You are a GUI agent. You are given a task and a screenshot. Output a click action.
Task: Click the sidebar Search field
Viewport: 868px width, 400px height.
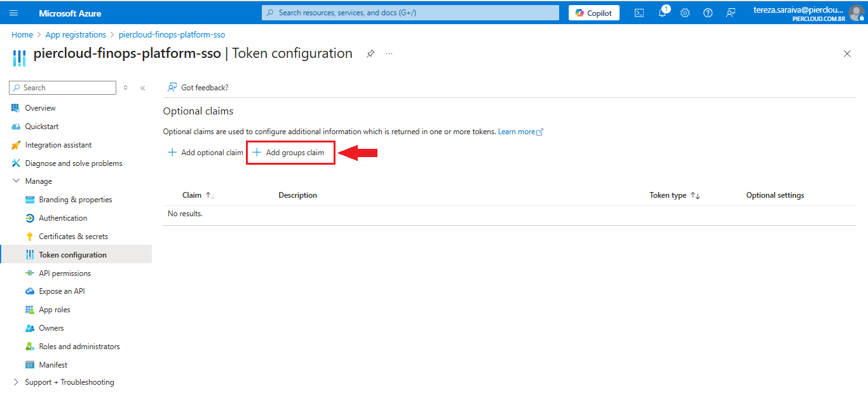63,88
